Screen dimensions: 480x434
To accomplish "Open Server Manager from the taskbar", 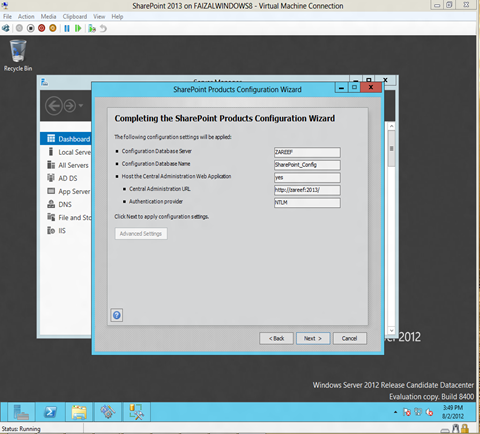I will (x=21, y=412).
